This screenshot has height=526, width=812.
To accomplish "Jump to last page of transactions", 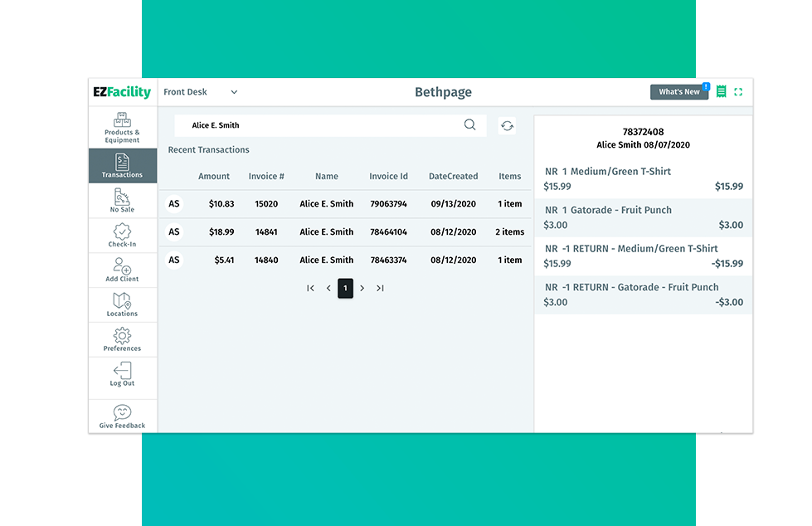I will [380, 288].
